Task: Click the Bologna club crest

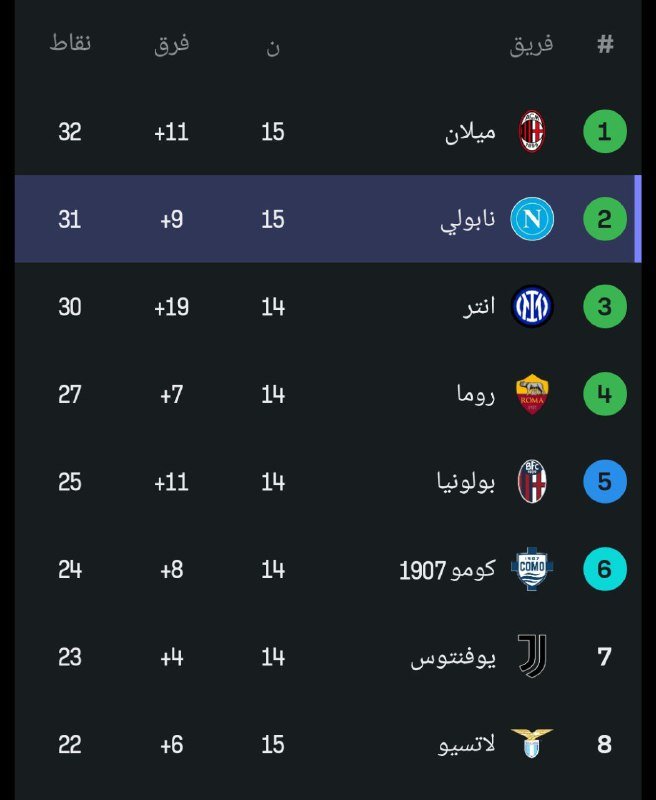Action: [532, 482]
